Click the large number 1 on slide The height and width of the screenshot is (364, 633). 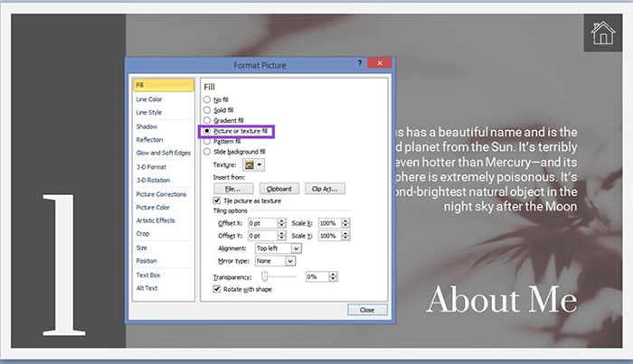[63, 265]
